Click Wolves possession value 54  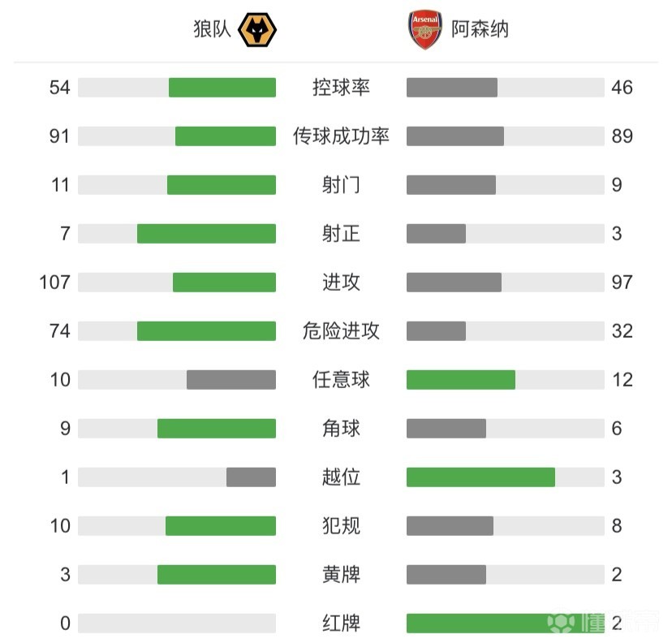point(59,88)
